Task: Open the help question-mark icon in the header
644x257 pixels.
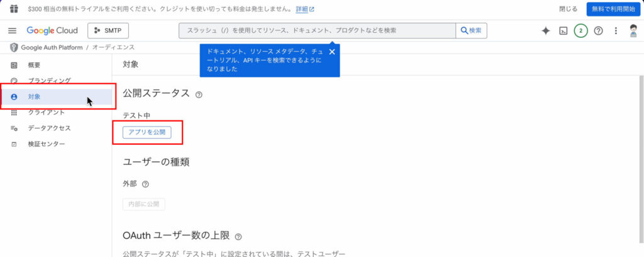Action: [599, 30]
